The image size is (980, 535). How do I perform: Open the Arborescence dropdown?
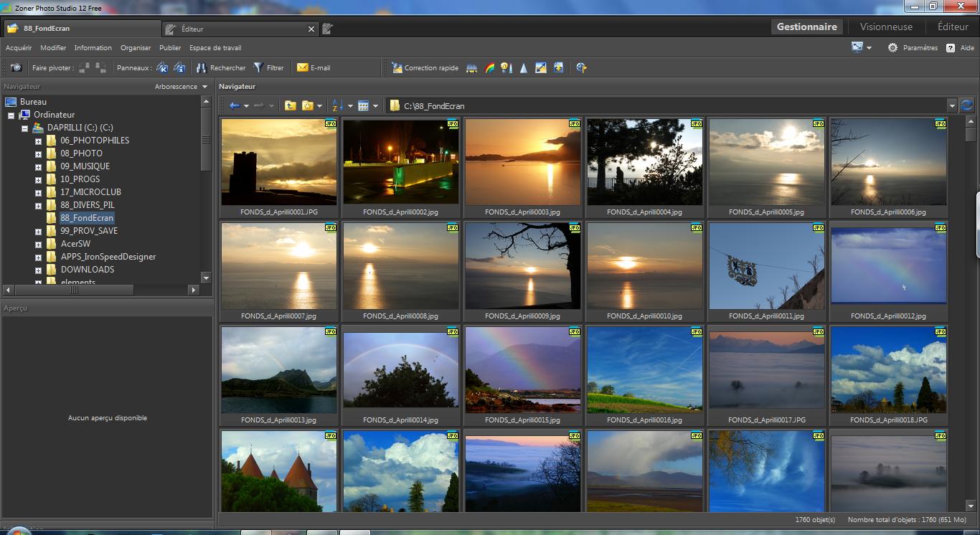(181, 87)
